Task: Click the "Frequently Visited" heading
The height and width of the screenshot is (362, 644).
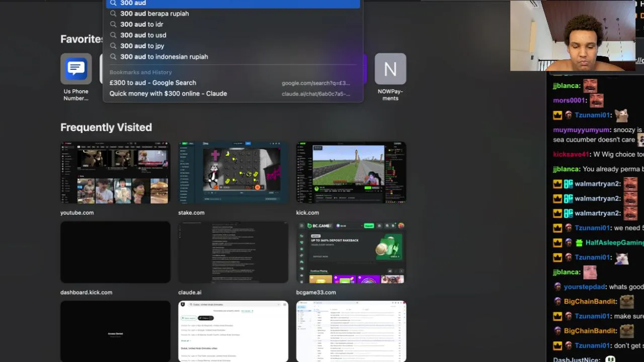Action: pos(106,127)
